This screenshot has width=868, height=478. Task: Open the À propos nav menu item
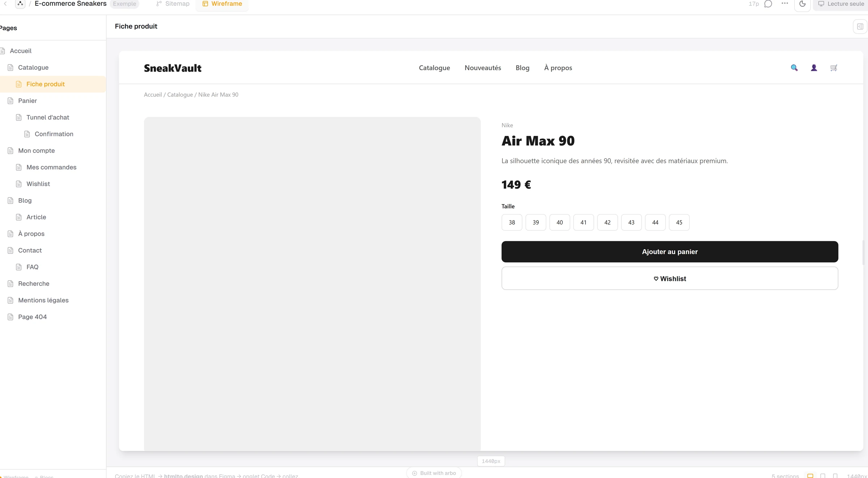coord(558,68)
